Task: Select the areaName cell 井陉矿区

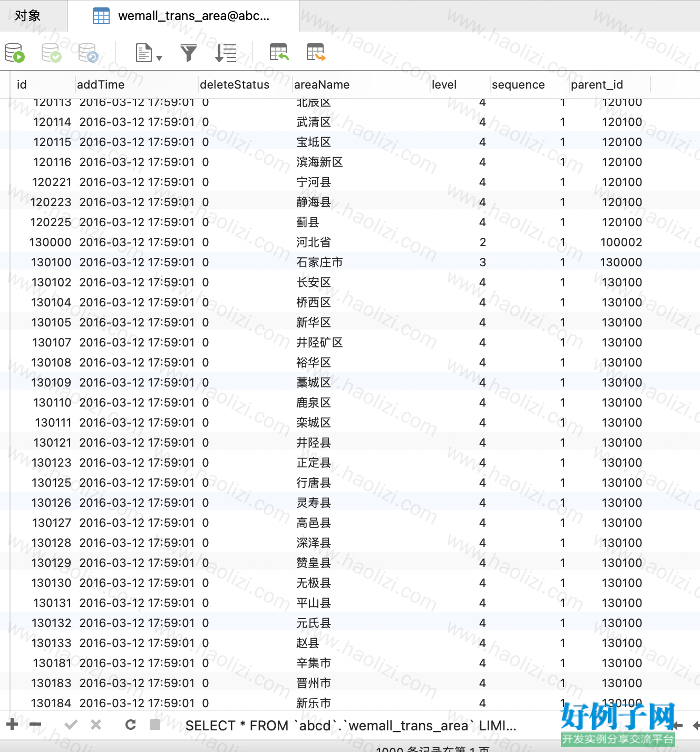Action: [319, 342]
